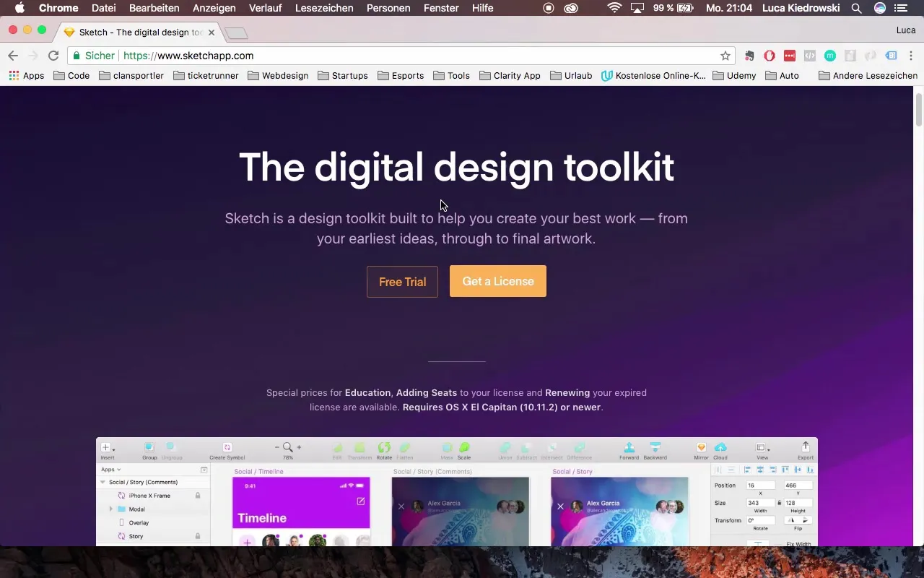Open the Bearbeiten menu
The width and height of the screenshot is (924, 578).
click(x=154, y=8)
